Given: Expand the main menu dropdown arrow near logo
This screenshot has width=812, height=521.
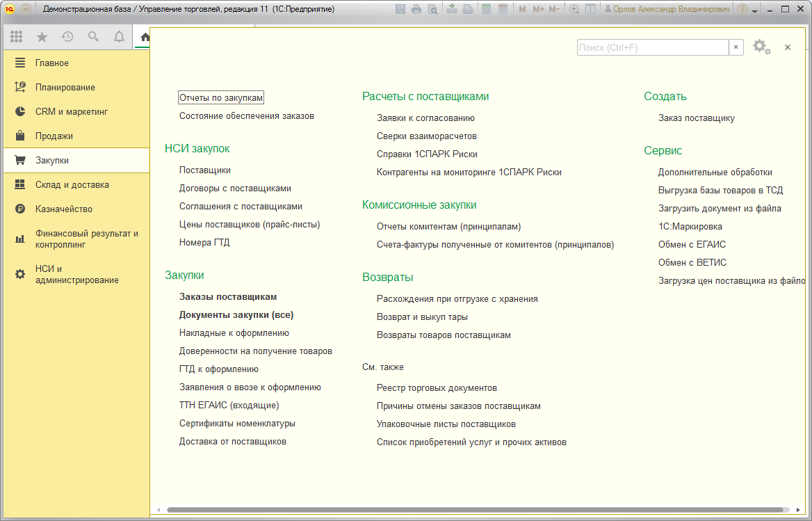Looking at the screenshot, I should point(25,9).
